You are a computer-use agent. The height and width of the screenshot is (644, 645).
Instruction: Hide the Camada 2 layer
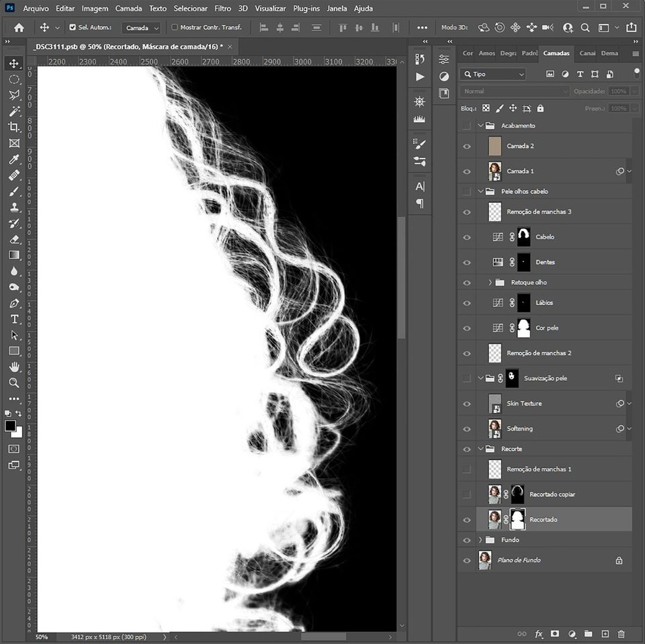coord(467,146)
